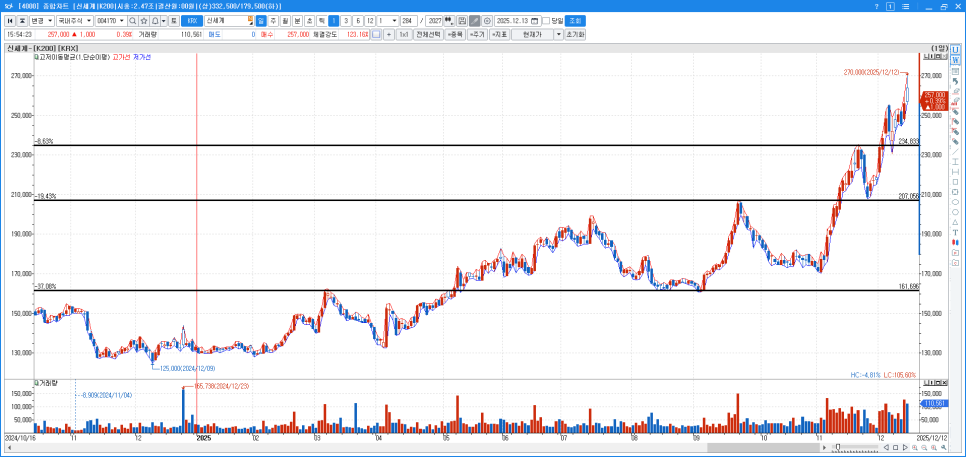Click the 신세계 stock name input field
This screenshot has width=966, height=457.
tap(229, 20)
